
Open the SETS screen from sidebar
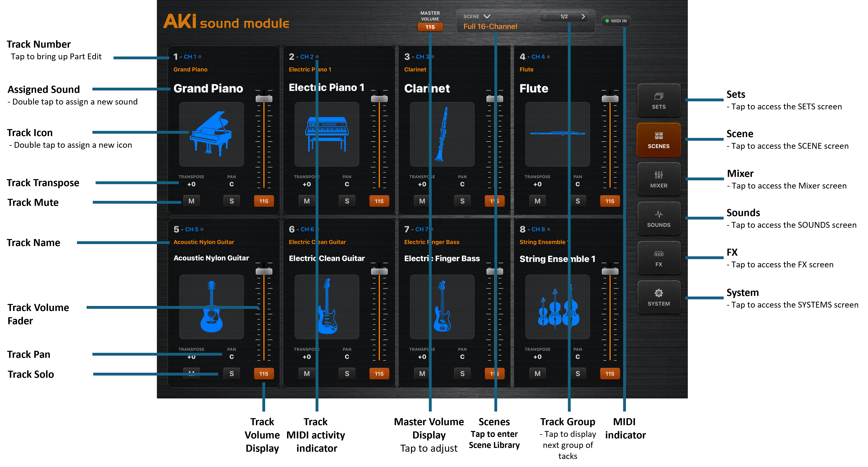point(658,101)
